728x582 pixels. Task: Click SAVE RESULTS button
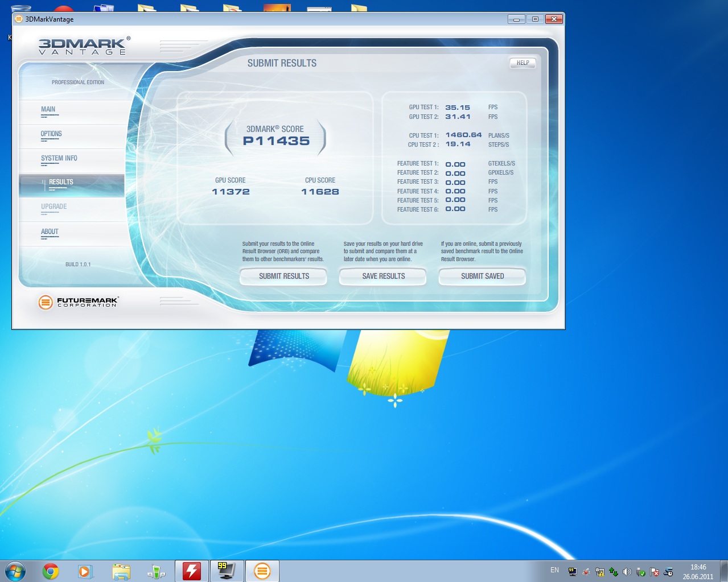pyautogui.click(x=383, y=276)
